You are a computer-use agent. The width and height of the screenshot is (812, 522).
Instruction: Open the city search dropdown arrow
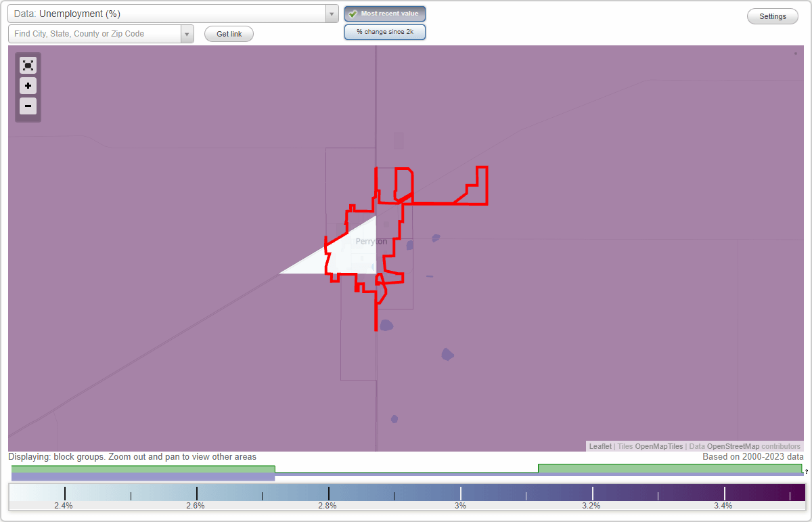tap(187, 33)
